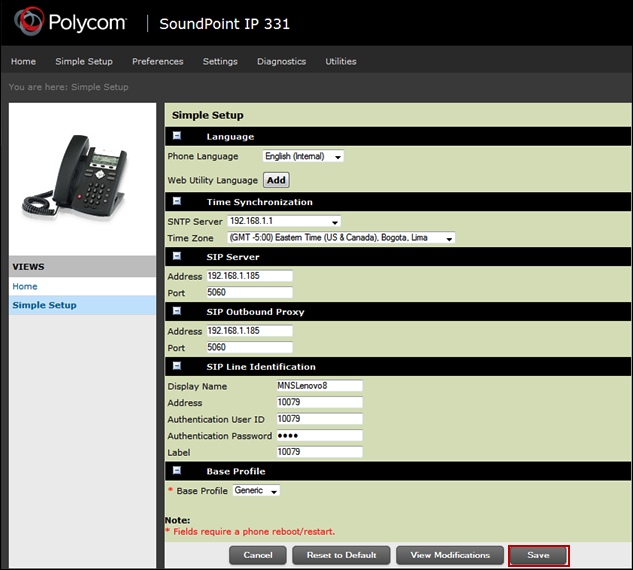Collapse the SIP Server section

(x=177, y=257)
